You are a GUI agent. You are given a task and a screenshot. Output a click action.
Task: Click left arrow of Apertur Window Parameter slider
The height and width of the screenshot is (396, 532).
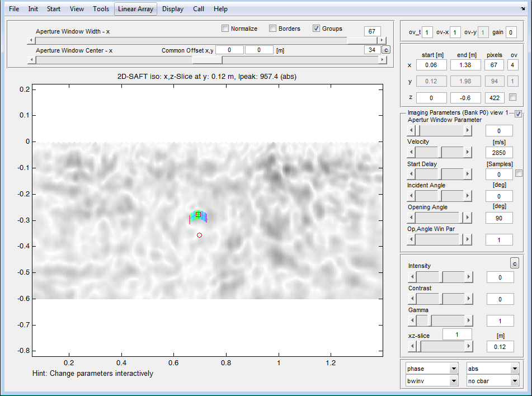pos(411,130)
